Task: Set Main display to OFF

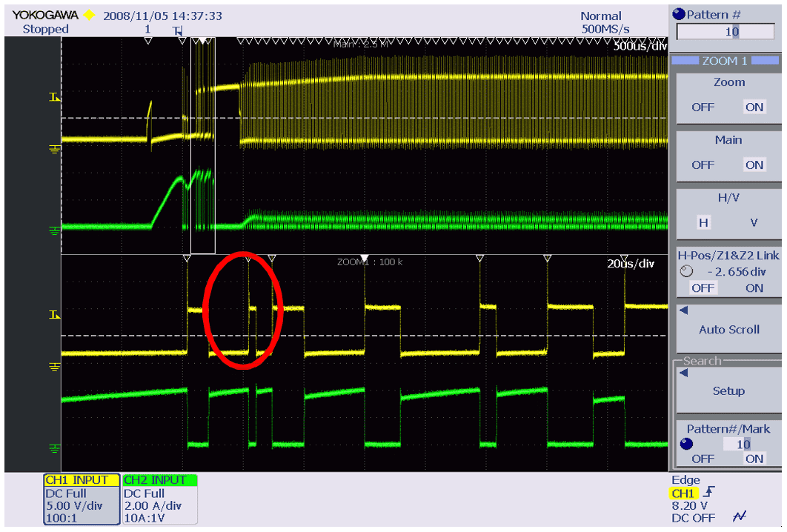Action: [703, 165]
